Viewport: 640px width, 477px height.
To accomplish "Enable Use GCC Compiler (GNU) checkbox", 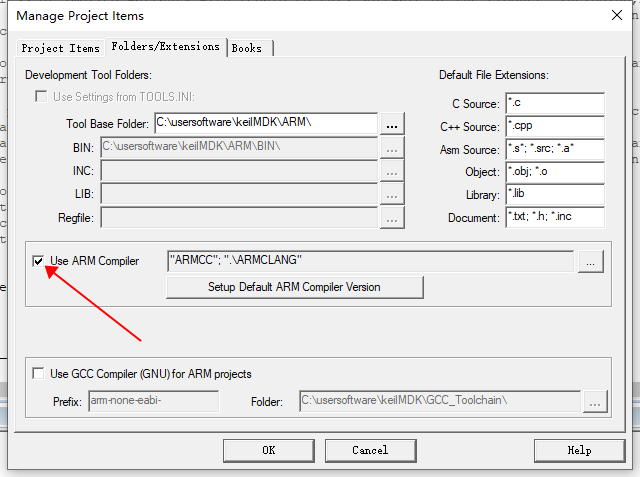I will point(39,374).
